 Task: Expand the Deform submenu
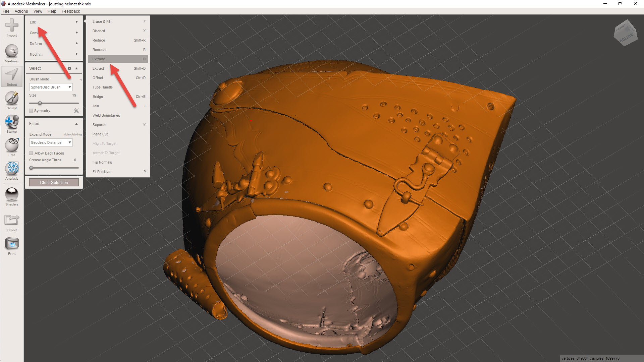tap(54, 44)
